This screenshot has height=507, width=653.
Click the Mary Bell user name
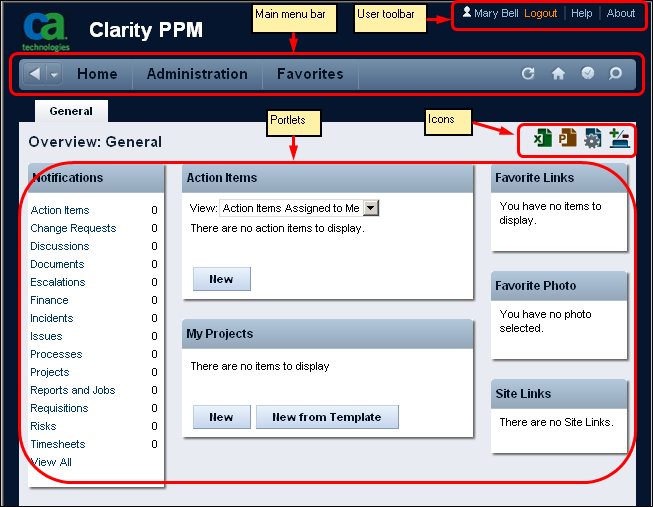[496, 13]
